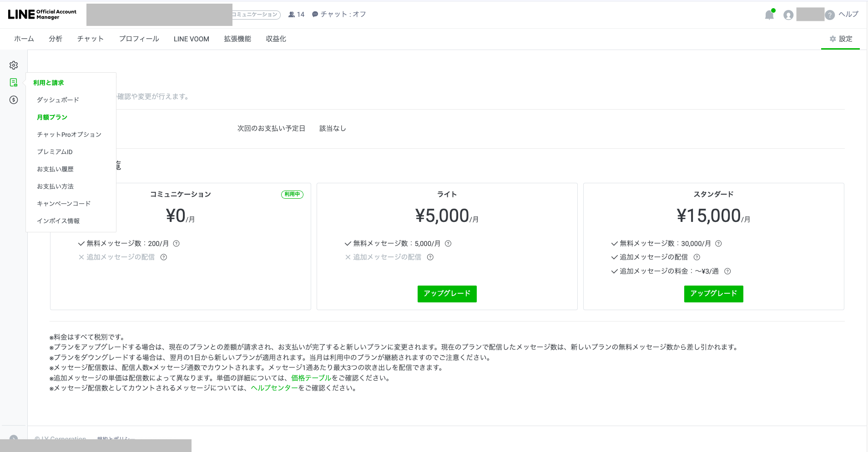This screenshot has height=452, width=868.
Task: Select the billing document sidebar icon
Action: coord(14,82)
